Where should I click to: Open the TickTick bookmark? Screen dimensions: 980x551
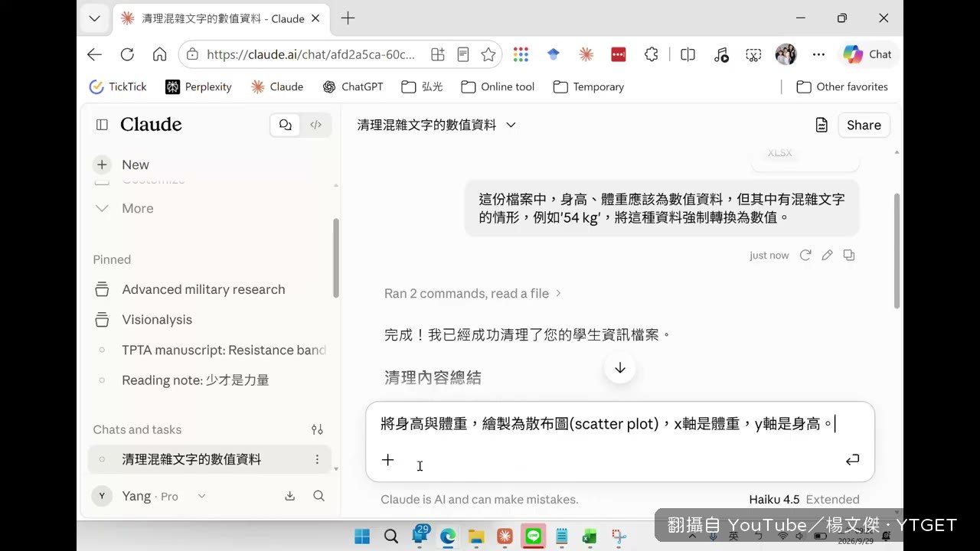coord(118,86)
